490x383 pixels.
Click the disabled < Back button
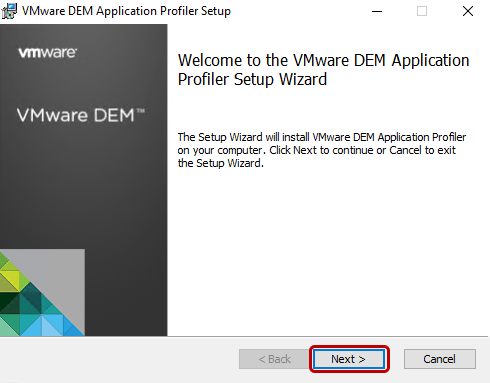(274, 359)
